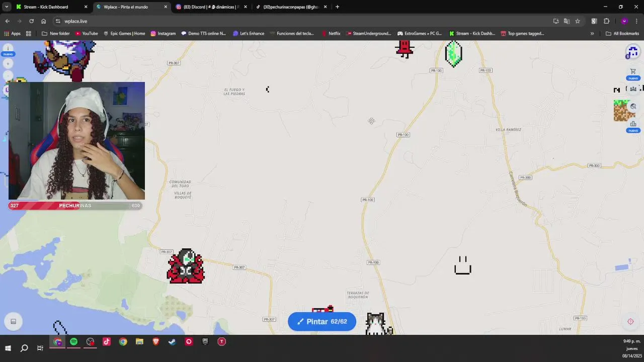This screenshot has width=644, height=362.
Task: Open the New folder bookmark folder
Action: coord(56,34)
